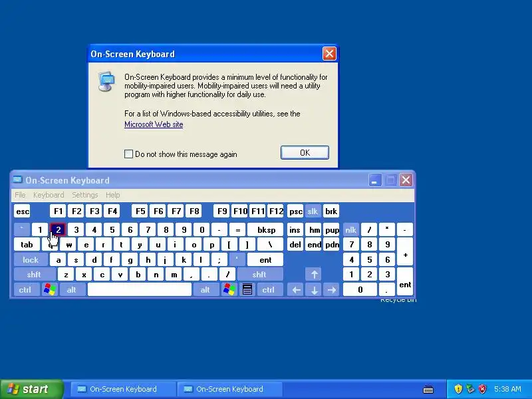532x399 pixels.
Task: Click the left ctrl key
Action: [x=25, y=289]
